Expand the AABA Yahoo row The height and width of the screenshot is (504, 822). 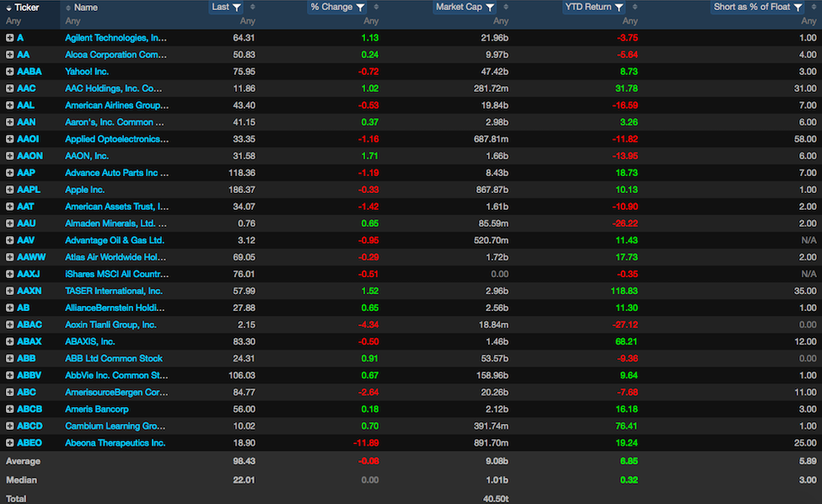9,72
